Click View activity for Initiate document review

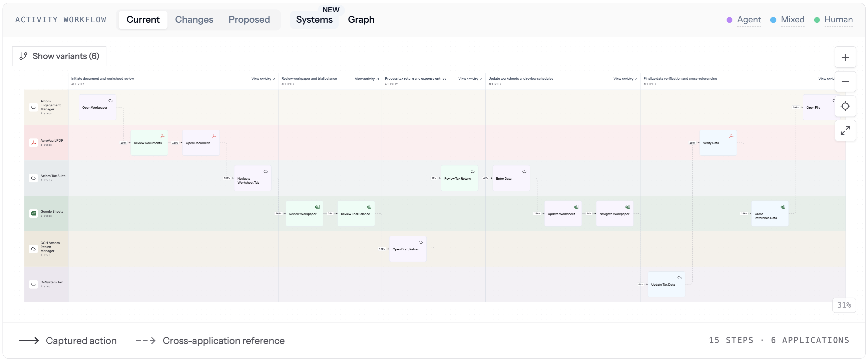coord(263,79)
